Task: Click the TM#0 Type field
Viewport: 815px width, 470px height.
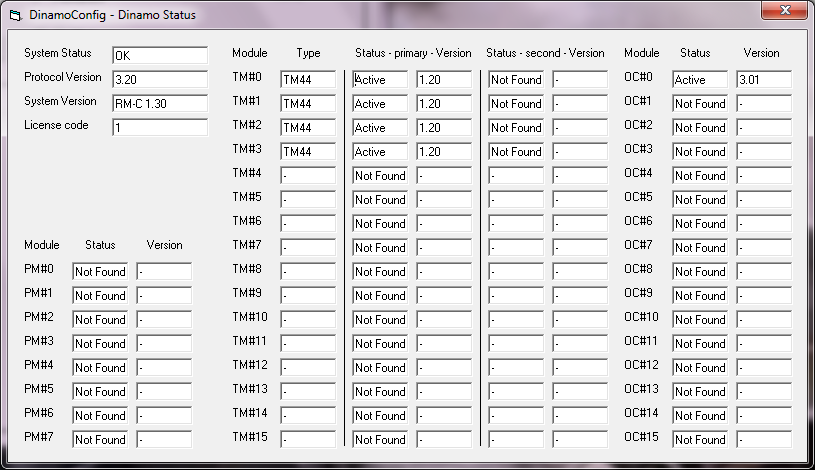Action: coord(308,80)
